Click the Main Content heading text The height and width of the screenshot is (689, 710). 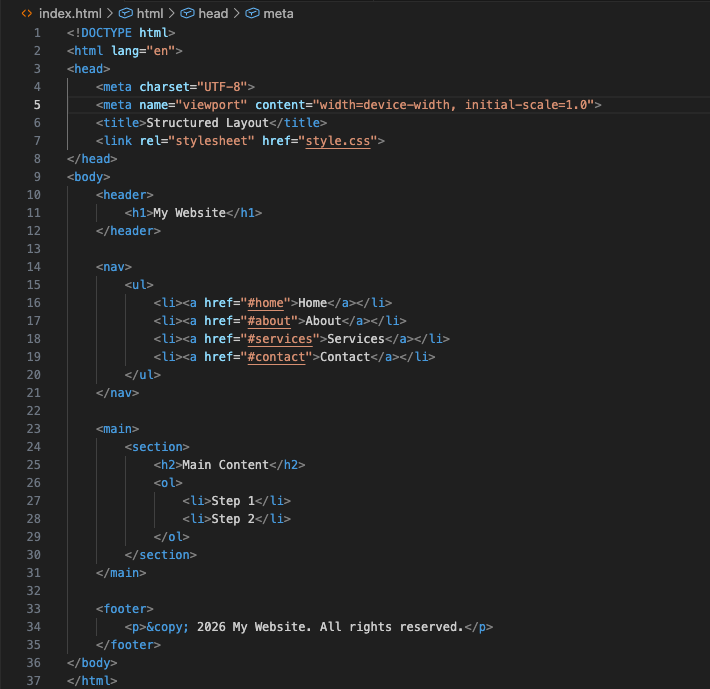click(x=226, y=465)
